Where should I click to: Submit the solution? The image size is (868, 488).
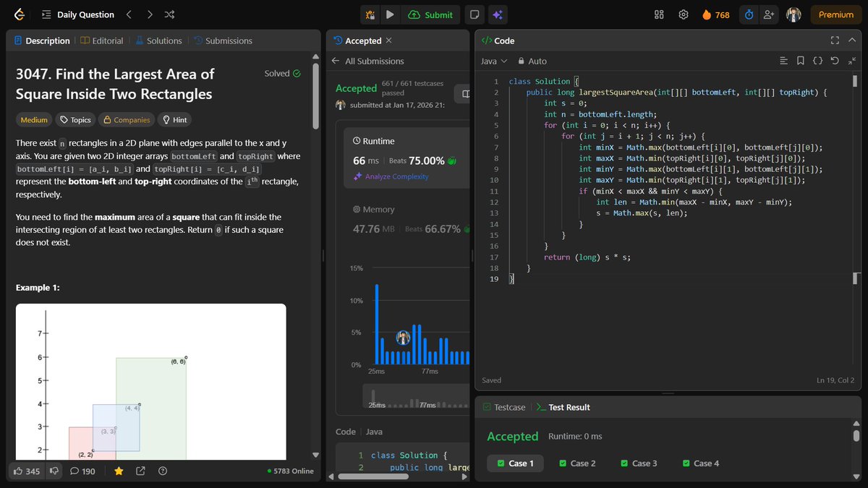click(431, 14)
